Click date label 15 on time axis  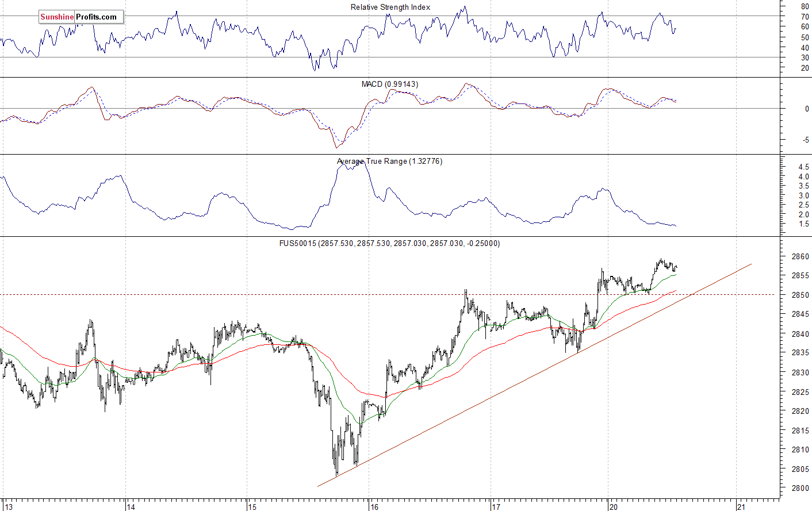(x=252, y=506)
